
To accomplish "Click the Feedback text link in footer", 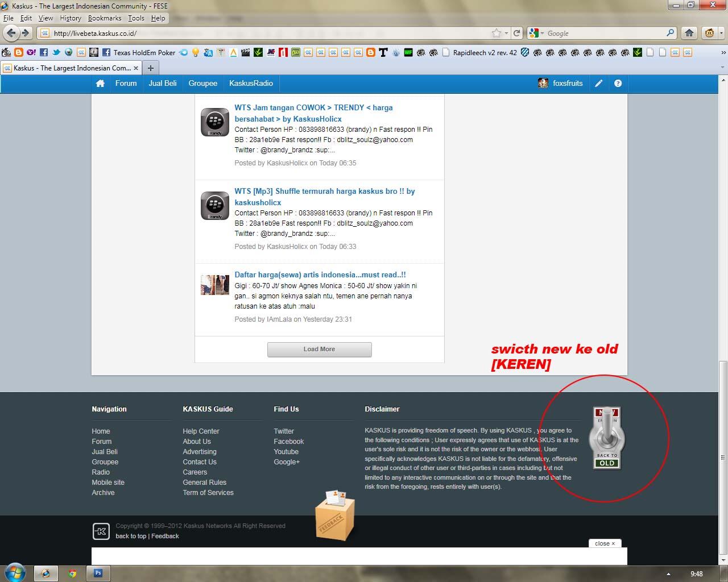I will (x=165, y=536).
